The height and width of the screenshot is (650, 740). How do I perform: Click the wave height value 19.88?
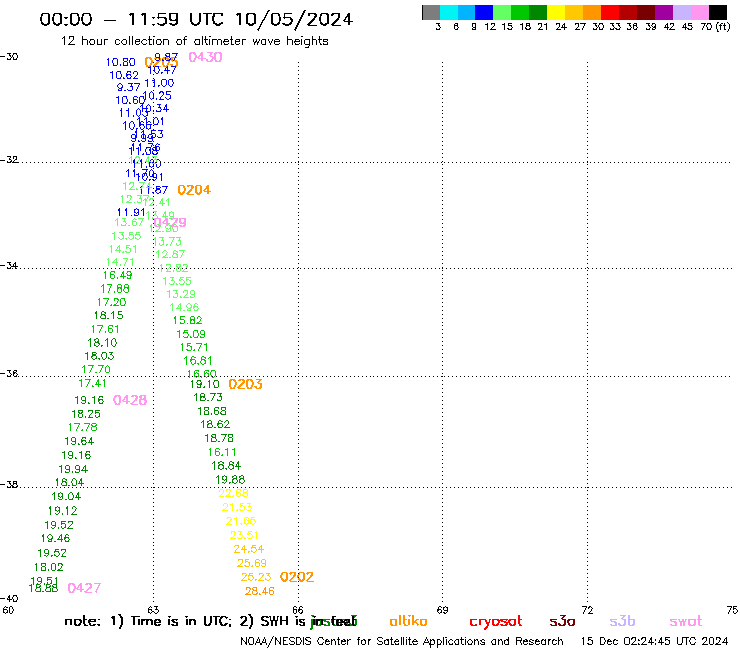[x=230, y=480]
